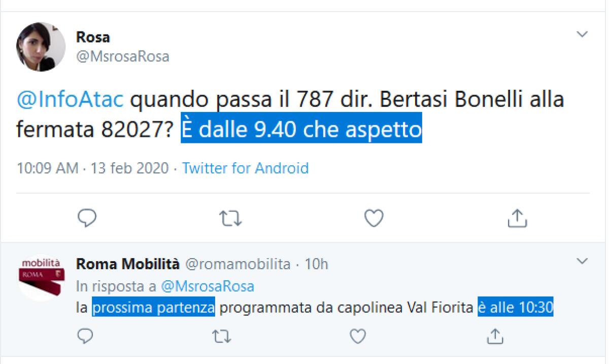
Task: View Rosa's profile picture
Action: pos(41,47)
